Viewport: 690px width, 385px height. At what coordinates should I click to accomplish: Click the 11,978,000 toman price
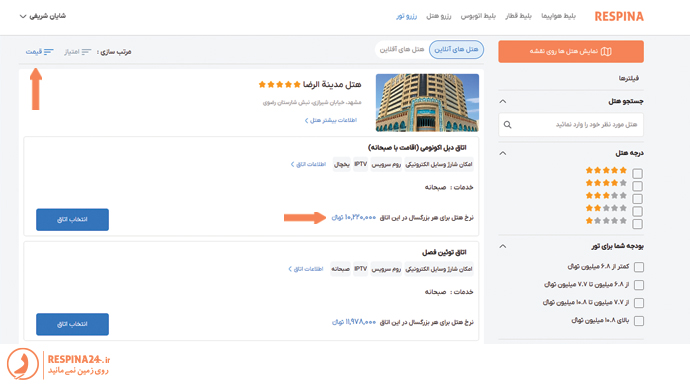[x=354, y=322]
